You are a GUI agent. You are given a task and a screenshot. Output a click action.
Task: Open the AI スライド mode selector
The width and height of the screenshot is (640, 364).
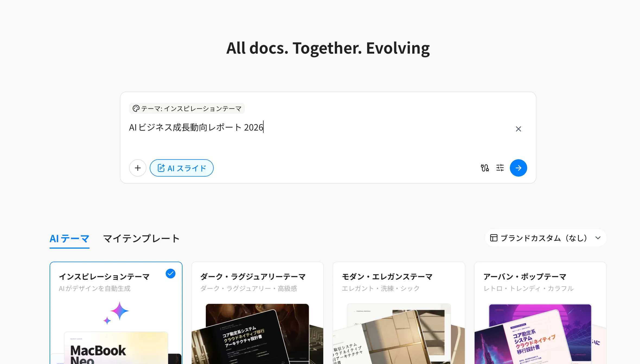[x=182, y=168]
